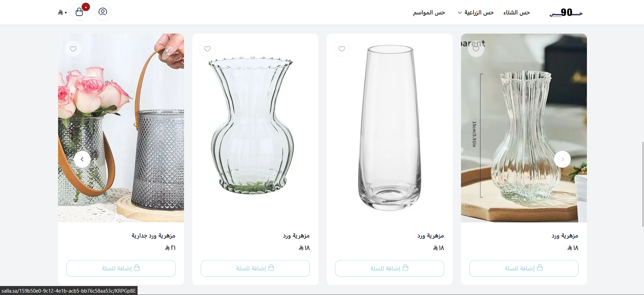
Task: Open the user account profile icon
Action: [103, 12]
